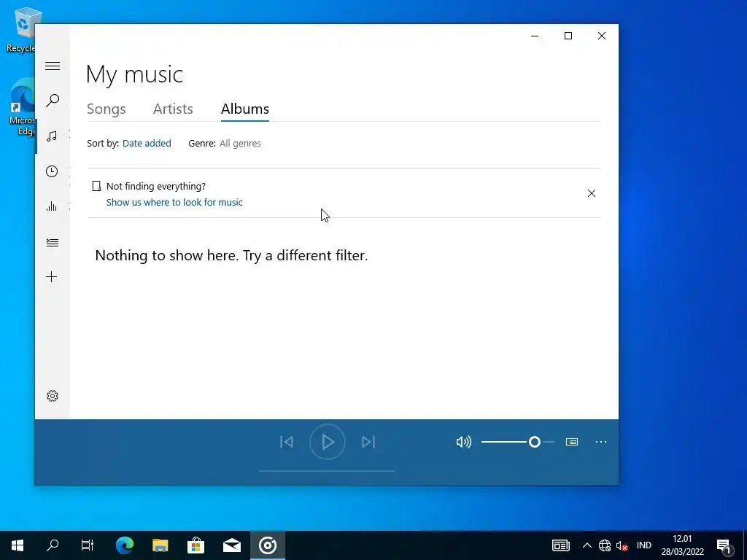Click Groove Music taskbar icon
Viewport: 747px width, 560px height.
[x=268, y=545]
